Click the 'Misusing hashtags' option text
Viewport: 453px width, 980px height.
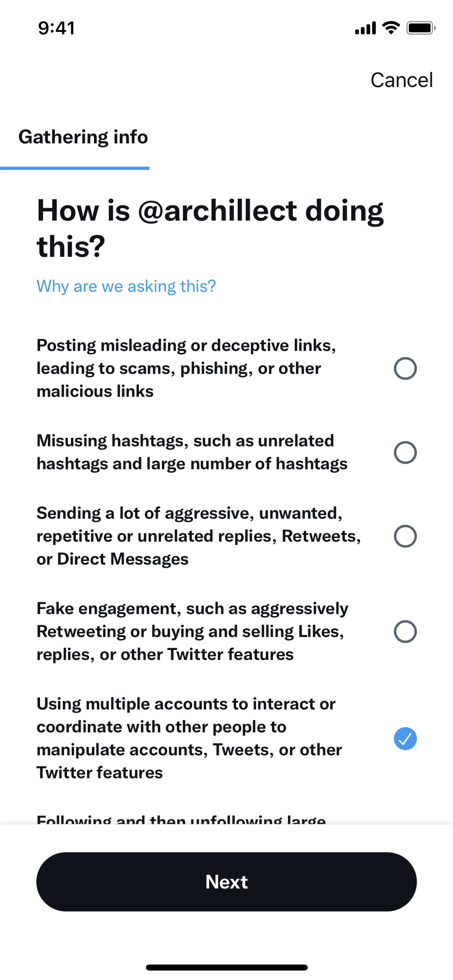click(192, 452)
